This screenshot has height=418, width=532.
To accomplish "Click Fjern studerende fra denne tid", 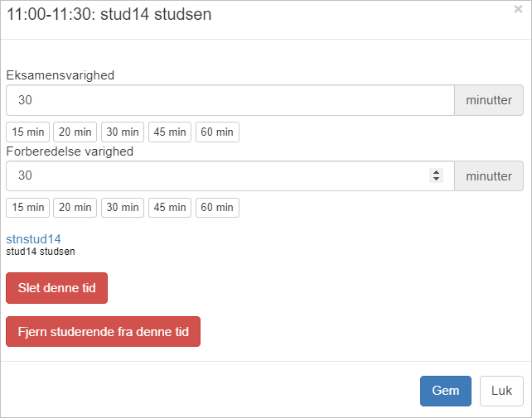I will (103, 331).
